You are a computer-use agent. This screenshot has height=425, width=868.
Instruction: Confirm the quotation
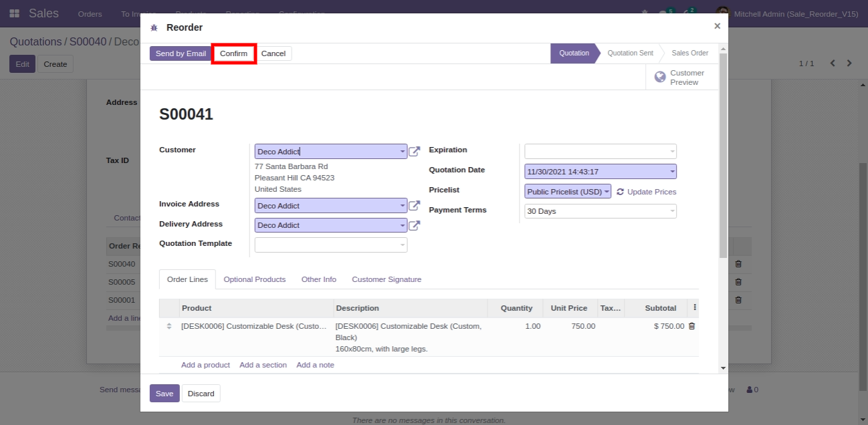233,53
